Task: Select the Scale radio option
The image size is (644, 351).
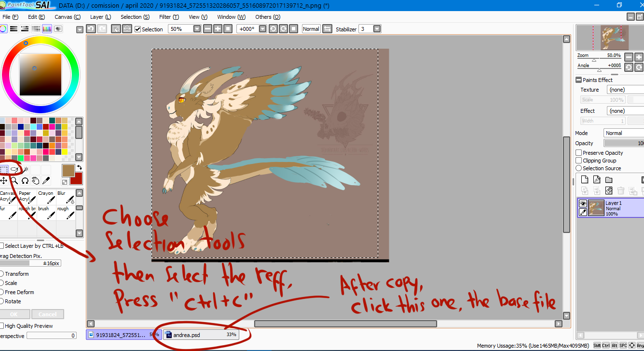Action: pyautogui.click(x=1, y=283)
